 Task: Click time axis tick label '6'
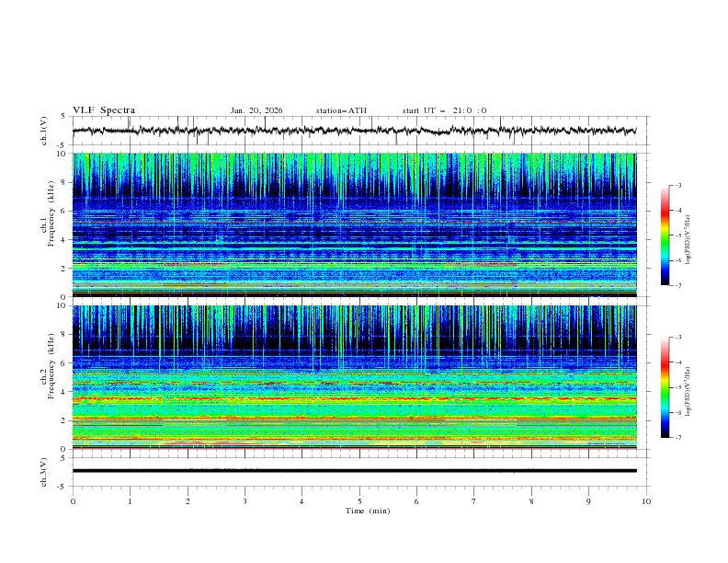tap(416, 501)
